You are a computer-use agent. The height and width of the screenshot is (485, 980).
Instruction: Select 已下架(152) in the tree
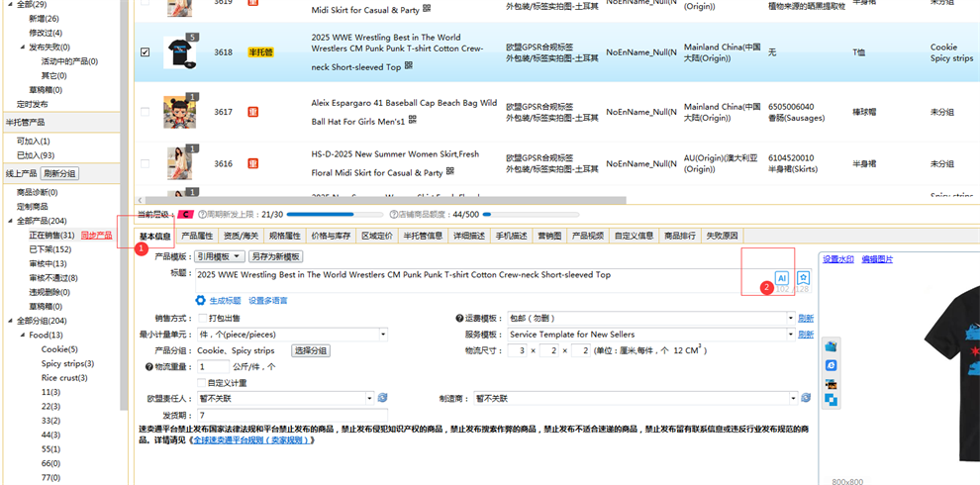tap(50, 249)
